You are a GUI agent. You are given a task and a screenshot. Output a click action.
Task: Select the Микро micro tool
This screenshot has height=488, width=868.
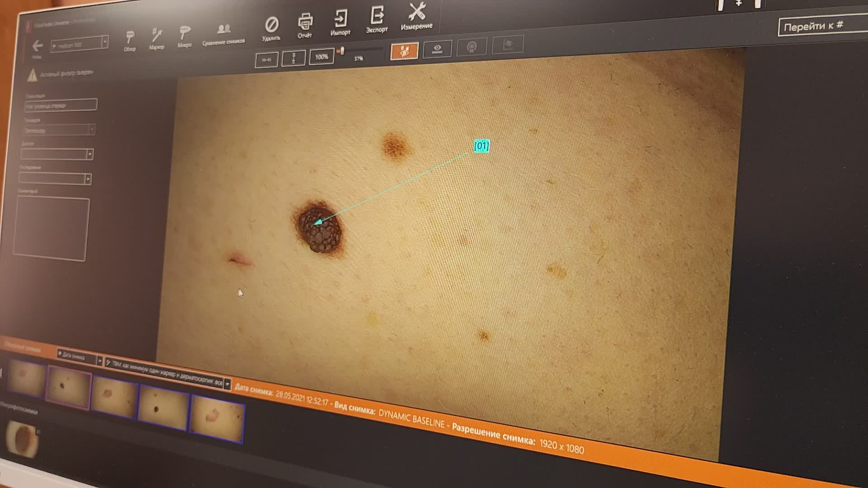pos(184,37)
